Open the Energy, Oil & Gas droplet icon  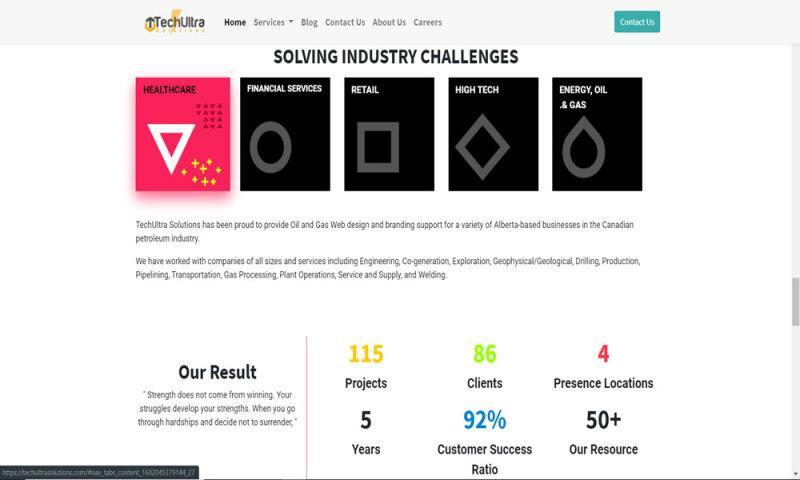[x=584, y=147]
